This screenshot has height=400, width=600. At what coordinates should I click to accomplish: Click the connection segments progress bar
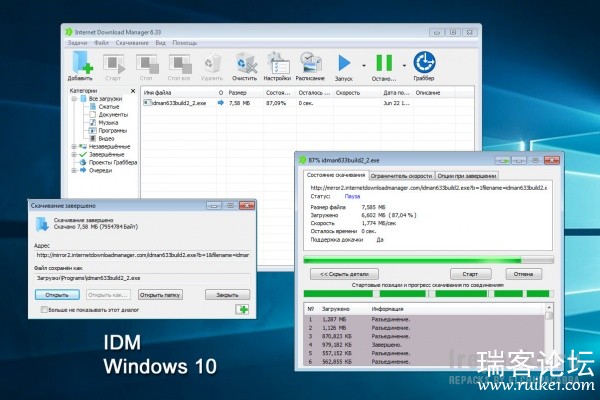click(428, 294)
